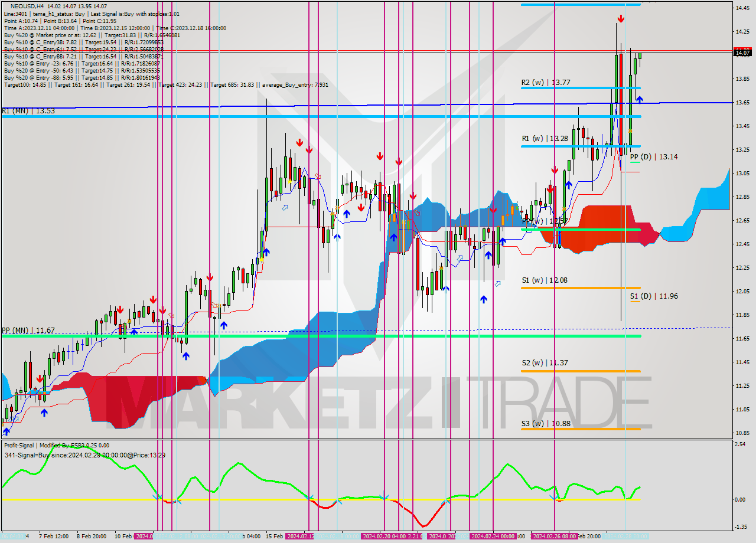Click the 'S1 (D) | 11.96' daily support label
756x543 pixels.
coord(654,296)
